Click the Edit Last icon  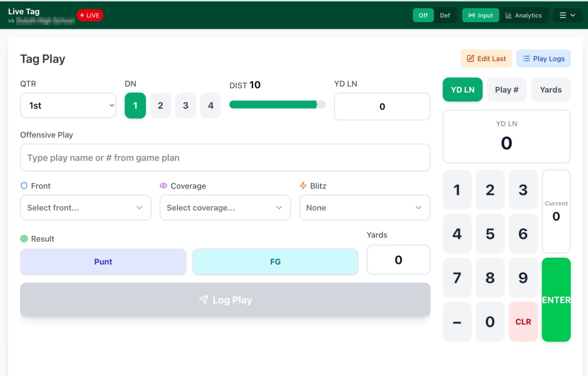click(x=470, y=58)
